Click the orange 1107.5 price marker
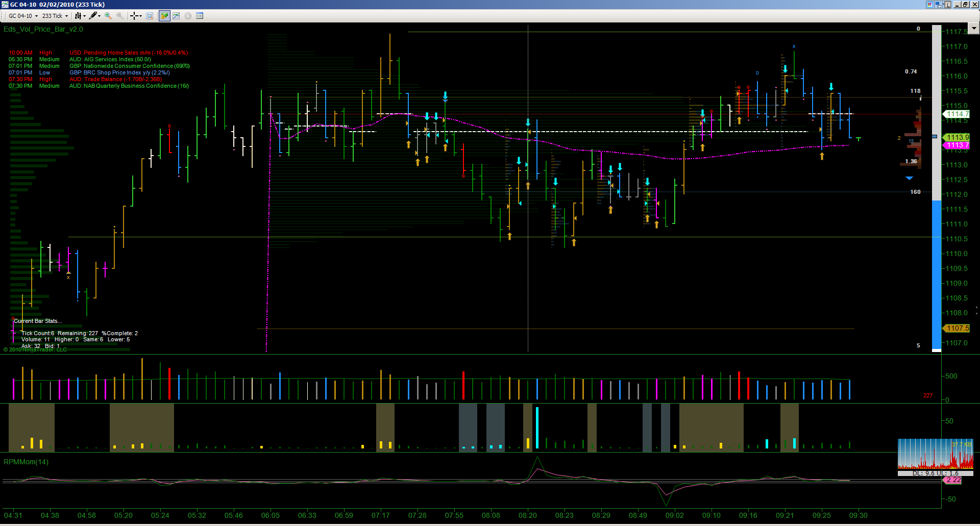The image size is (980, 526). tap(956, 329)
